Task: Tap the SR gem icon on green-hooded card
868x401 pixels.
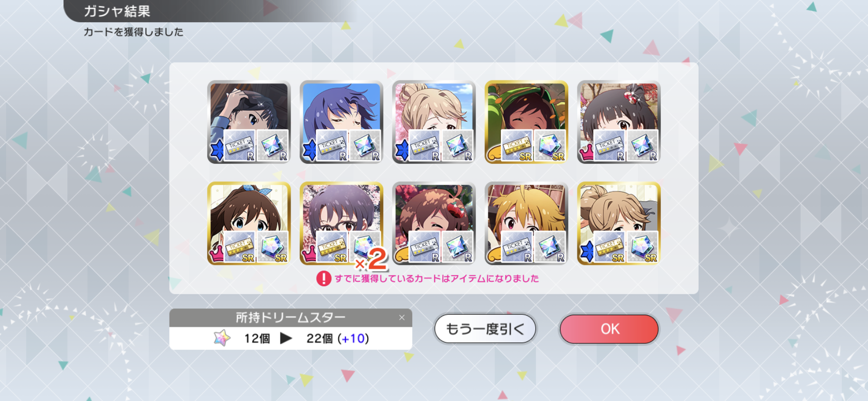Action: [x=550, y=145]
